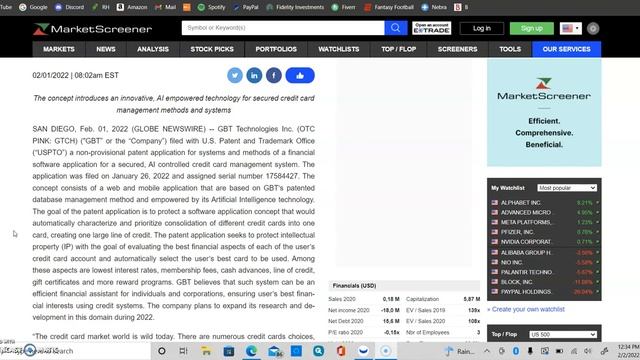Open the Top / Flop US 500 dropdown

click(563, 334)
